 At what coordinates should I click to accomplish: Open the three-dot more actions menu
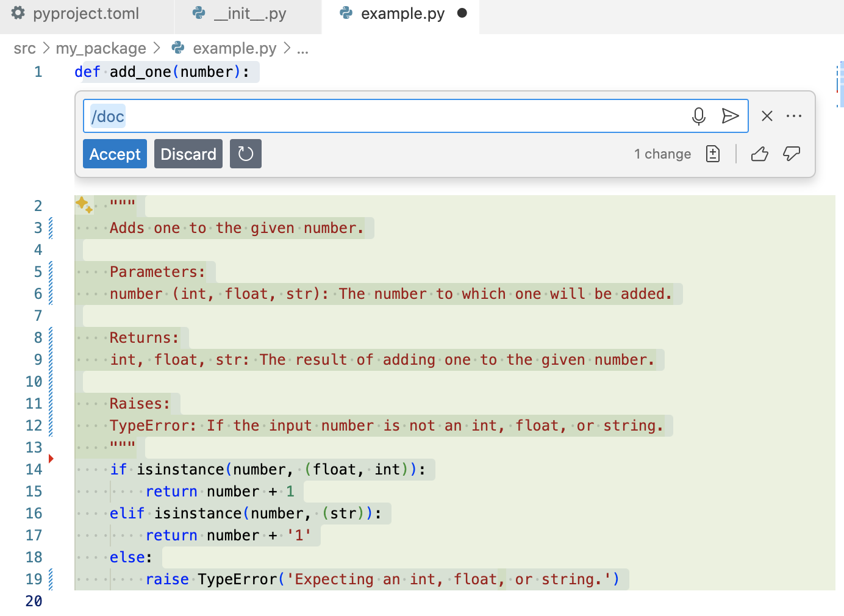click(x=793, y=116)
